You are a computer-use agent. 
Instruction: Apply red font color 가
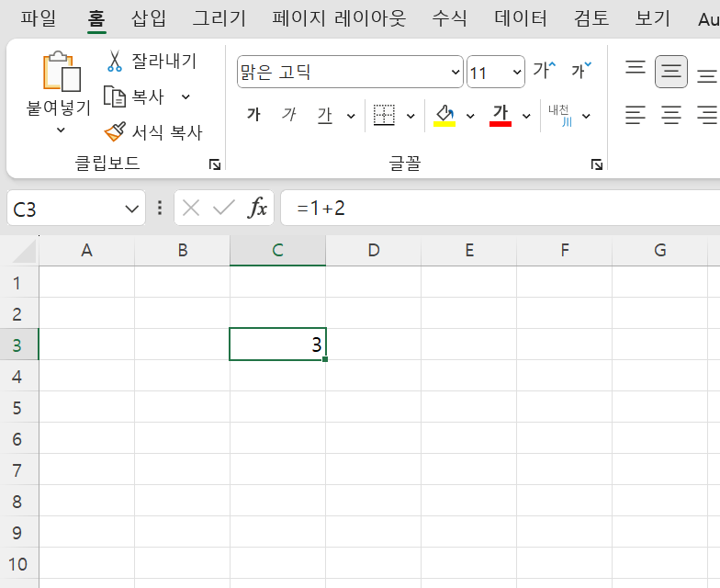[x=501, y=116]
